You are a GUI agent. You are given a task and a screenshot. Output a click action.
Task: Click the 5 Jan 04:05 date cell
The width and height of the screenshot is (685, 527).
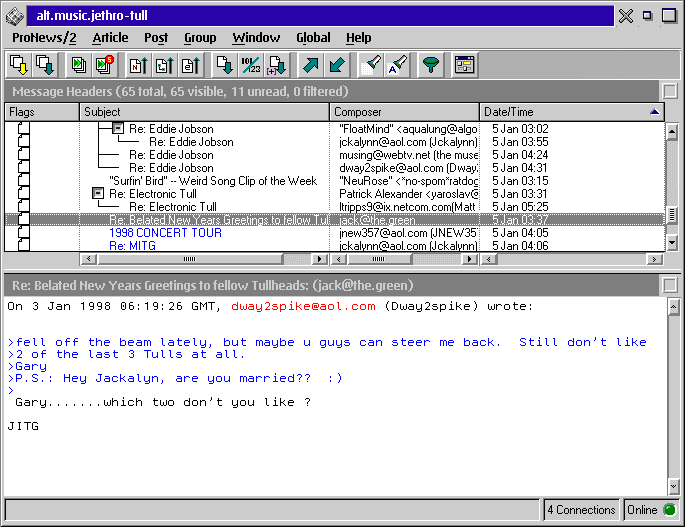tap(520, 232)
